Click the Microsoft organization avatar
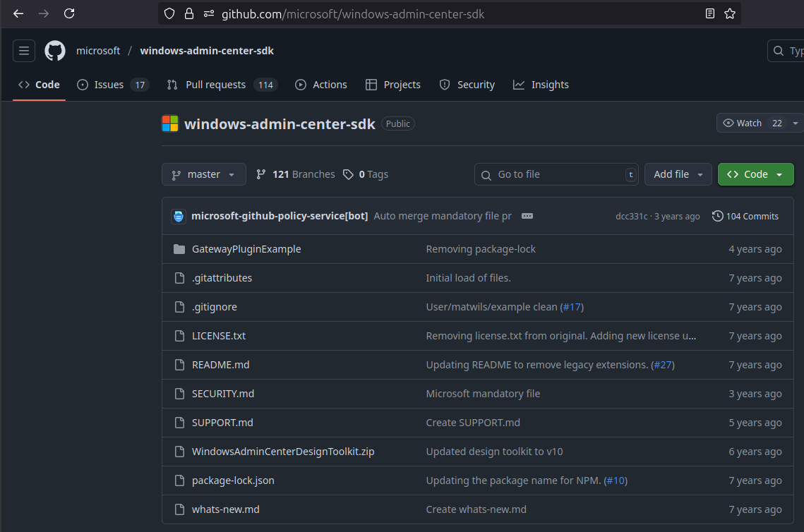Image resolution: width=804 pixels, height=532 pixels. pyautogui.click(x=170, y=123)
